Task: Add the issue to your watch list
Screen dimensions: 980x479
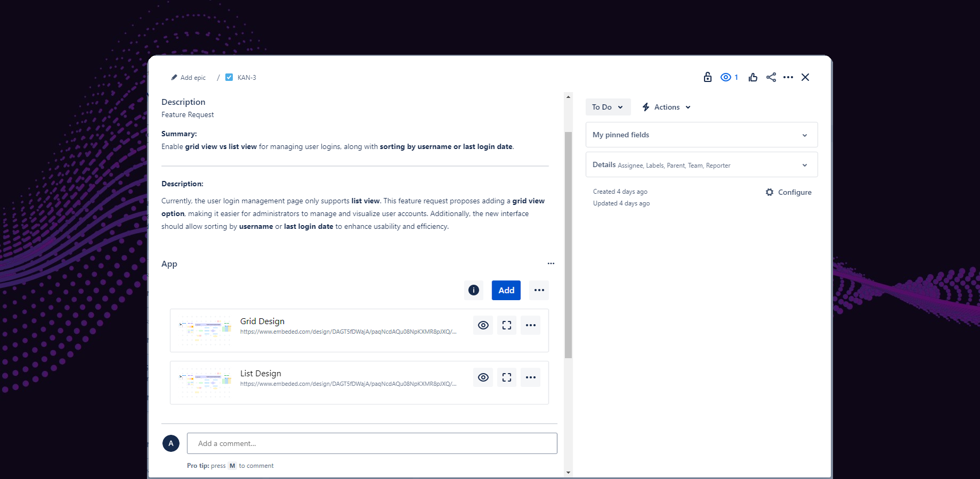Action: [x=725, y=77]
